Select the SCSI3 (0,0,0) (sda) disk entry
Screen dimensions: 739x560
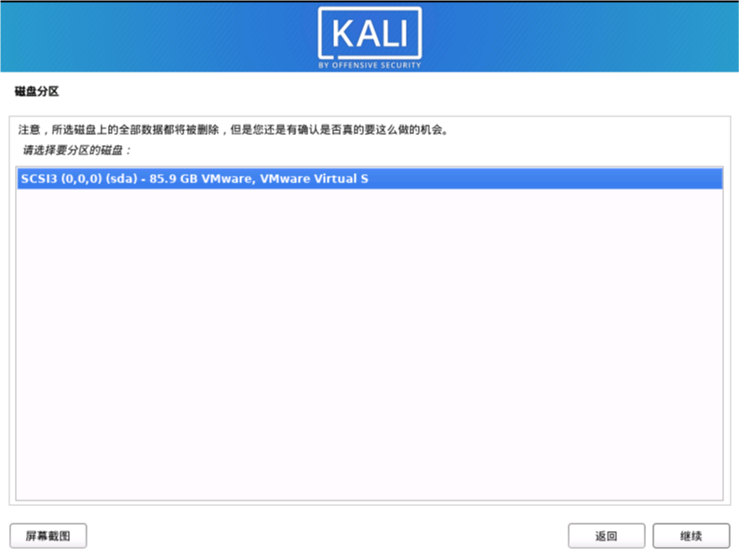click(x=369, y=179)
